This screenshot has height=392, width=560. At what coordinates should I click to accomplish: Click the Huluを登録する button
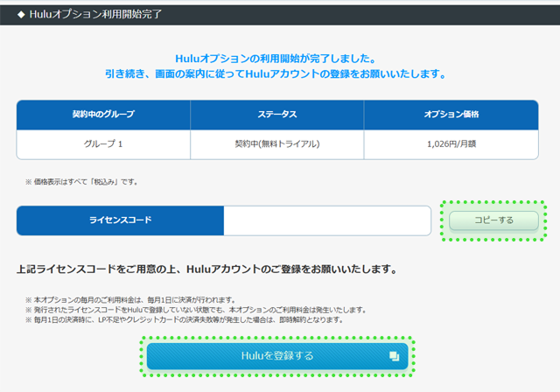tap(277, 356)
